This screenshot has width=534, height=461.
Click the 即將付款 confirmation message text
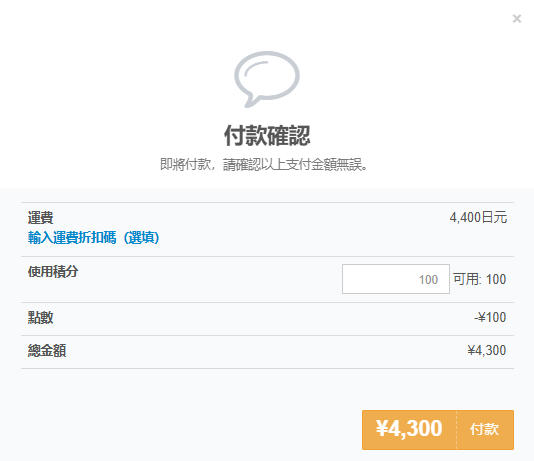click(264, 164)
